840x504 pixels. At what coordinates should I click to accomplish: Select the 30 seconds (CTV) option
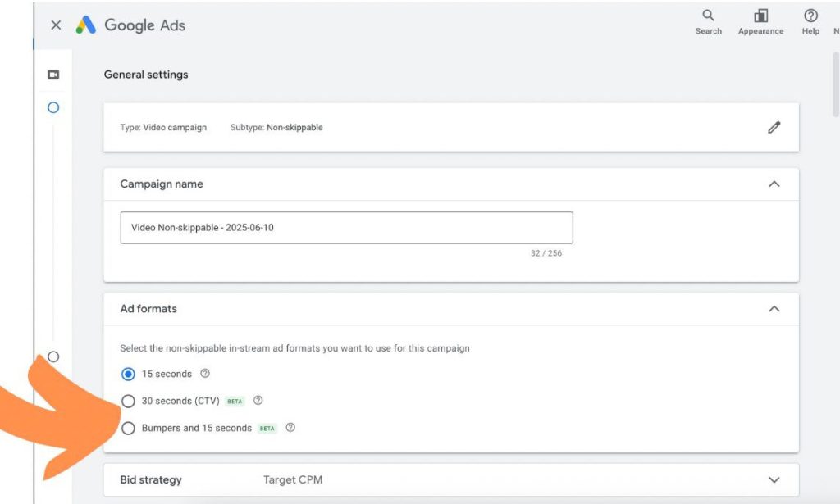tap(128, 402)
